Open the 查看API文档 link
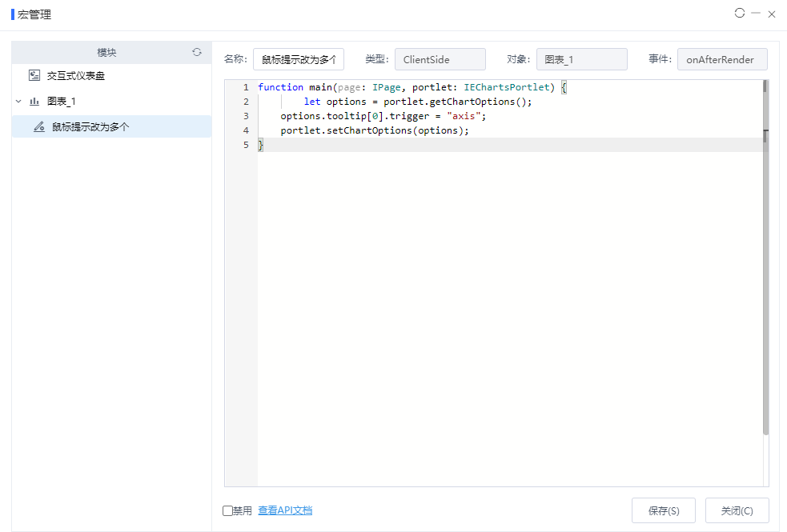 [x=285, y=510]
